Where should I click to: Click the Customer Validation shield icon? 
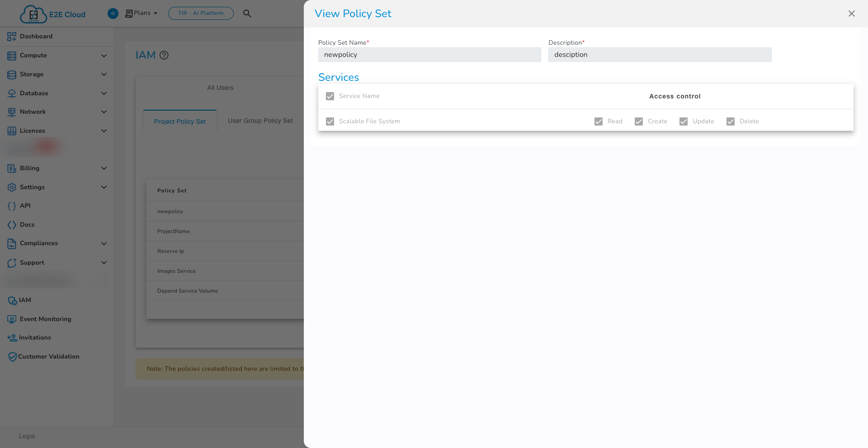click(x=12, y=357)
